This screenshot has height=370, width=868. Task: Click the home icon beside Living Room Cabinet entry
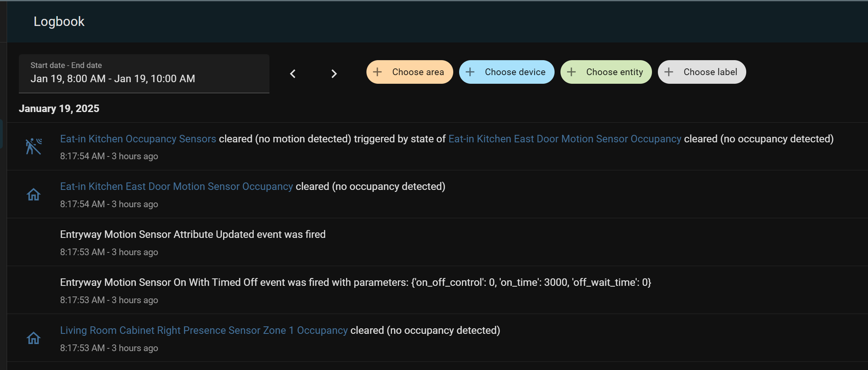(x=34, y=338)
